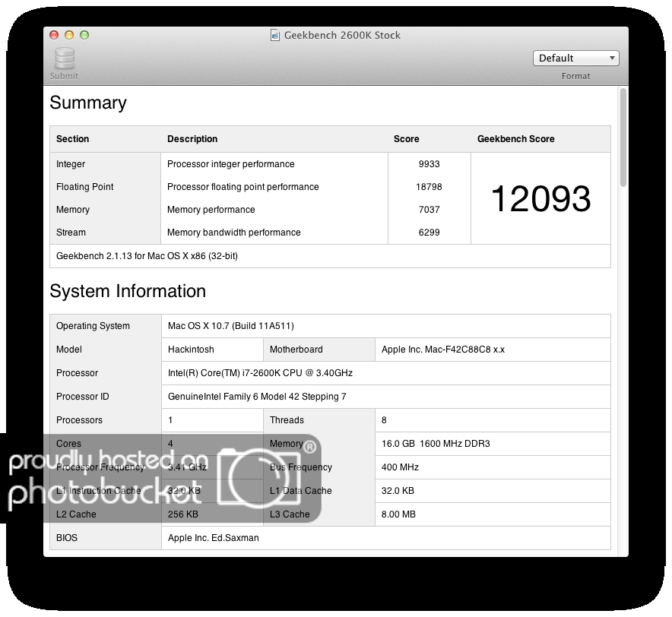Select the Memory score 7037
The height and width of the screenshot is (617, 672).
(429, 209)
